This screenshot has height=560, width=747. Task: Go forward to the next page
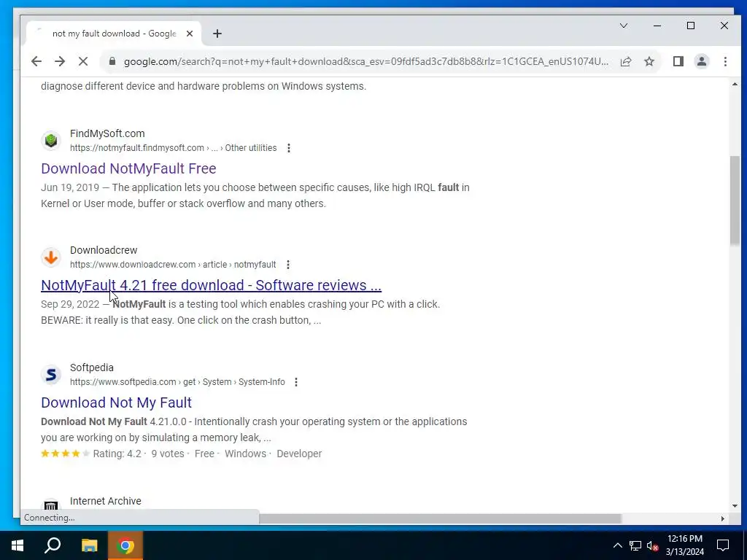tap(60, 61)
